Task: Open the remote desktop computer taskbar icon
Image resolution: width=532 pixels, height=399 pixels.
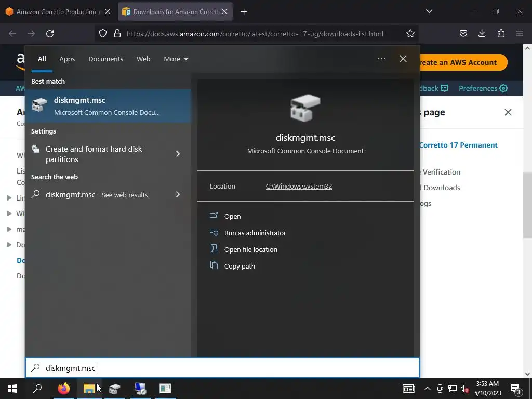Action: click(140, 389)
